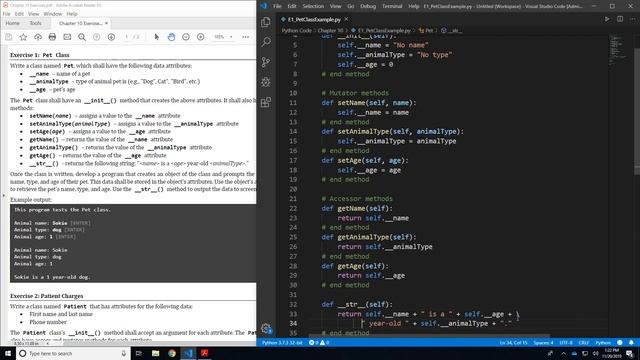Screen dimensions: 640x360
Task: Open Source Control view in VS Code
Action: click(x=266, y=62)
